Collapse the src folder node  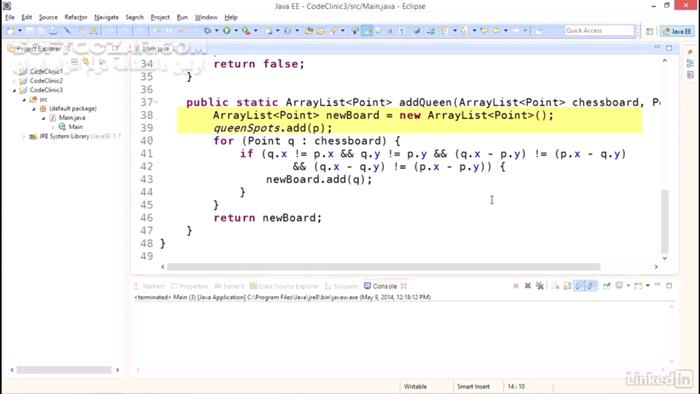pyautogui.click(x=24, y=100)
